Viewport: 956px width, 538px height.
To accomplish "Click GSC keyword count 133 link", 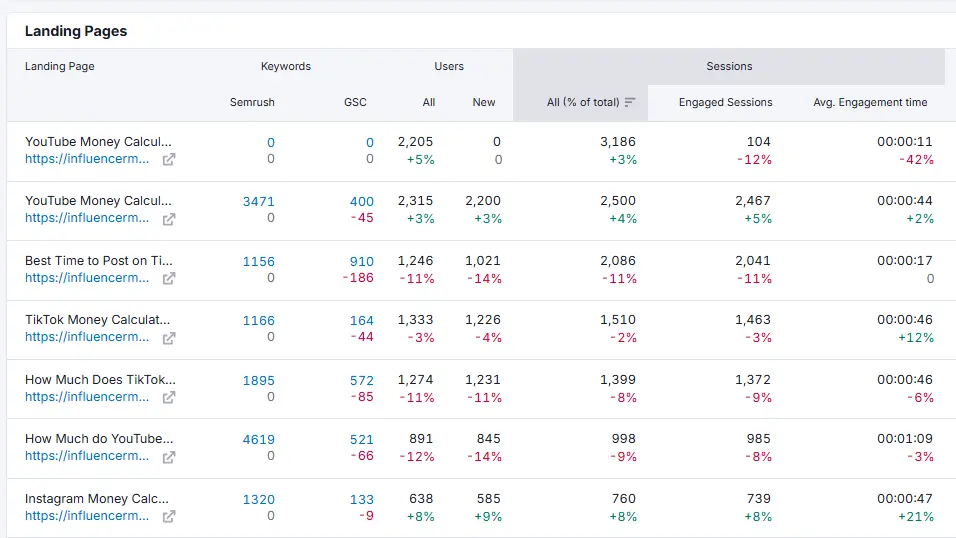I will coord(361,499).
